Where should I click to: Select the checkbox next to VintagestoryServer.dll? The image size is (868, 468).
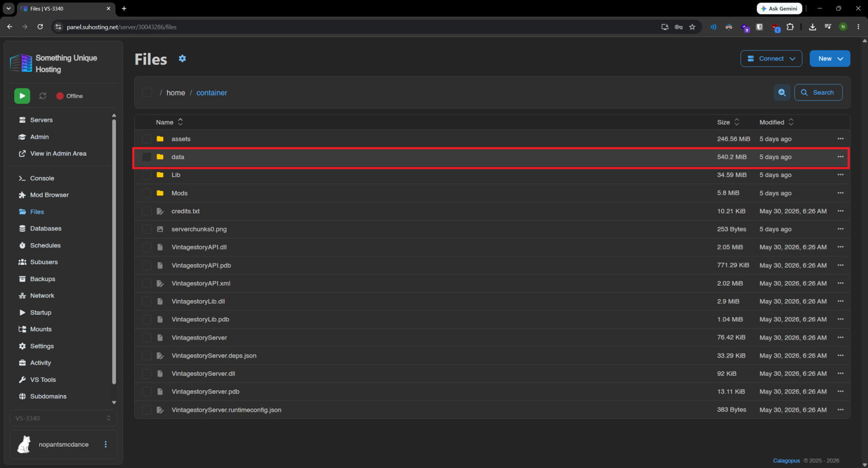point(147,373)
